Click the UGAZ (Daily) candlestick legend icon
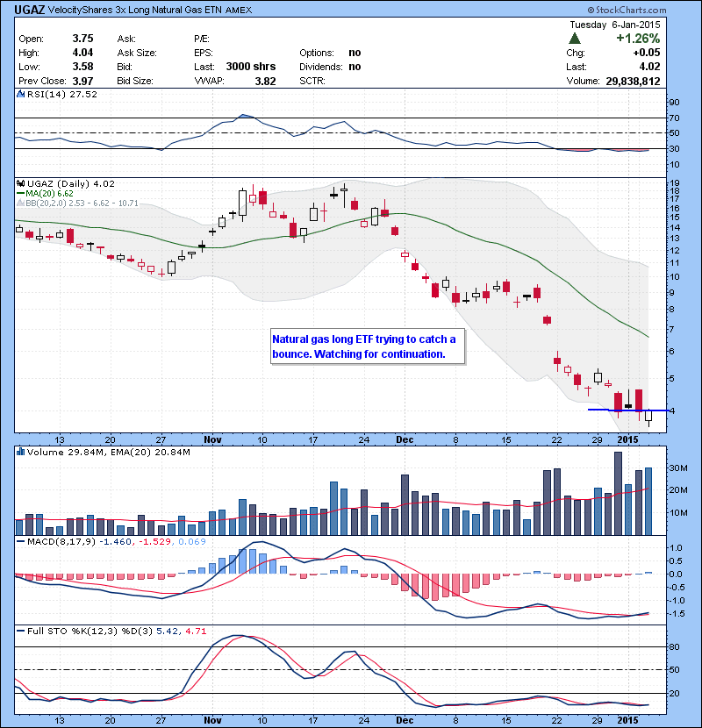Viewport: 702px width, 728px height. coord(20,183)
